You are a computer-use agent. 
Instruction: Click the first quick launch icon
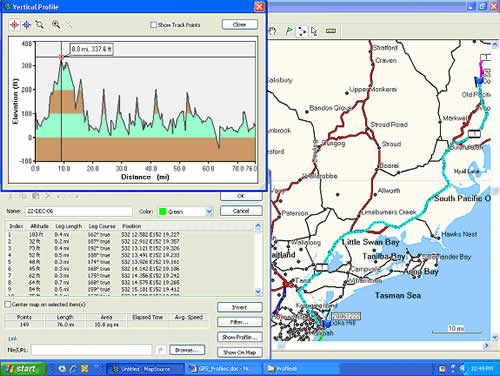coord(62,369)
